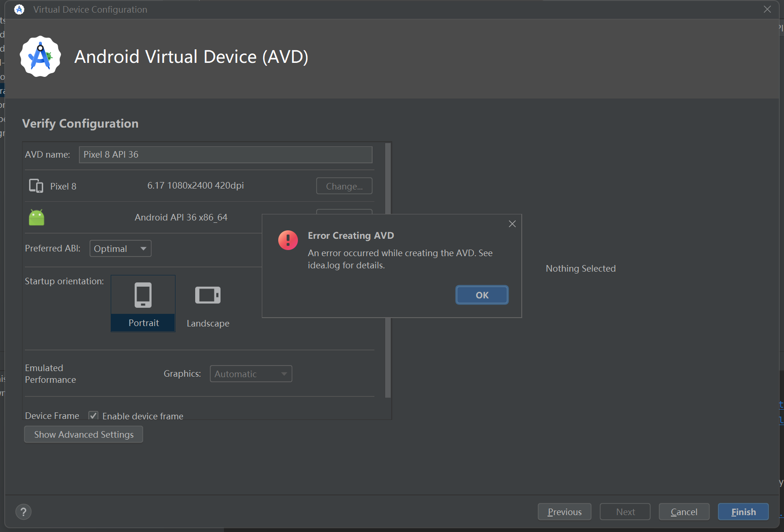This screenshot has height=532, width=784.
Task: Open help with the question mark button
Action: [x=23, y=512]
